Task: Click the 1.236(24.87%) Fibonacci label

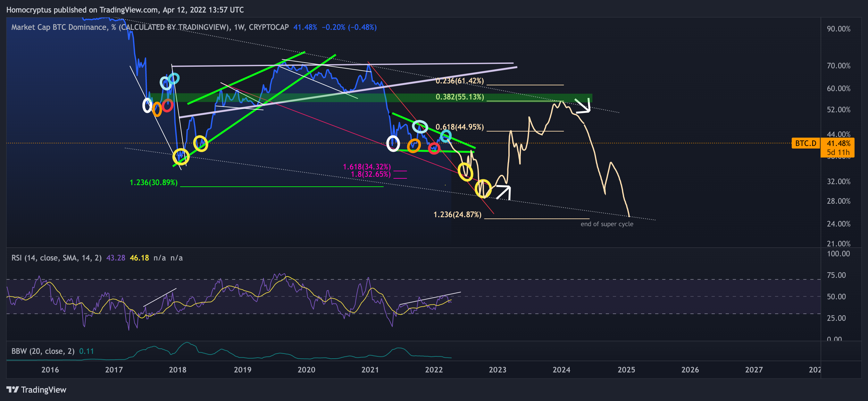Action: (x=457, y=215)
